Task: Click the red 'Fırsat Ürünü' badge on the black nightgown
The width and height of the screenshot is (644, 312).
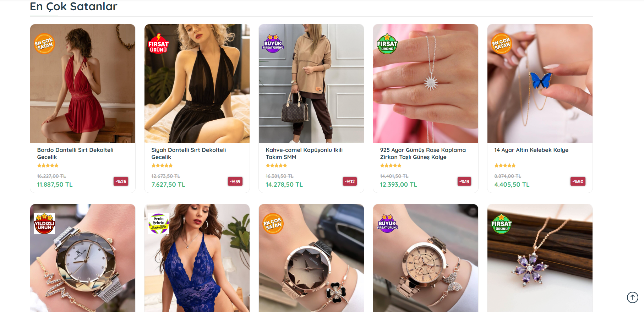Action: click(158, 44)
